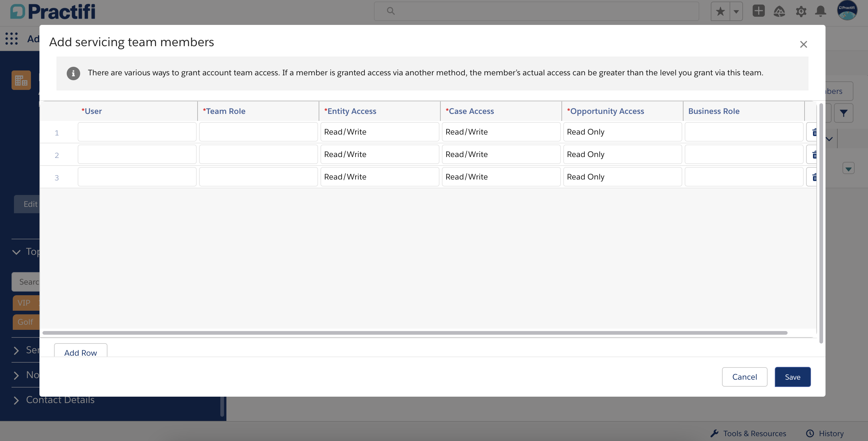The height and width of the screenshot is (441, 868).
Task: Click the wrench icon by Tools & Resources
Action: pos(714,433)
